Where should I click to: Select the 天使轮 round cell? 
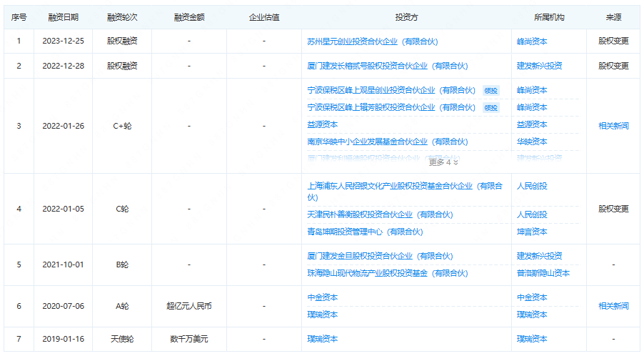click(x=122, y=339)
